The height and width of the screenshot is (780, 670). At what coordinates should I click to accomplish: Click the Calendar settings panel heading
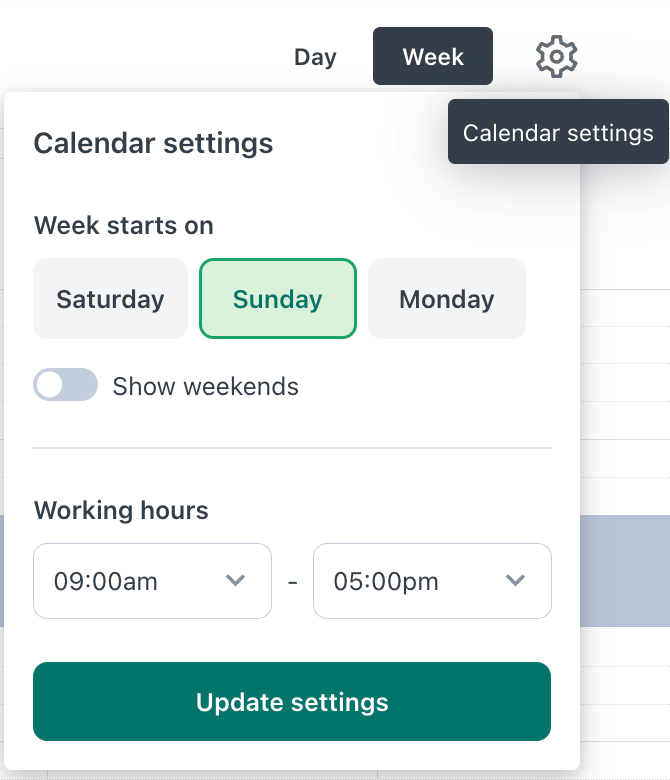(153, 143)
